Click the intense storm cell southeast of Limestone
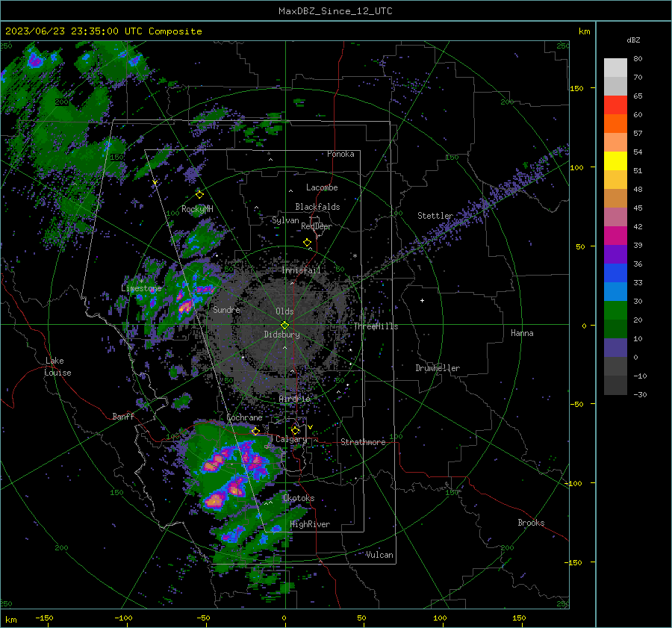Screen dimensions: 672x628 [x=186, y=306]
